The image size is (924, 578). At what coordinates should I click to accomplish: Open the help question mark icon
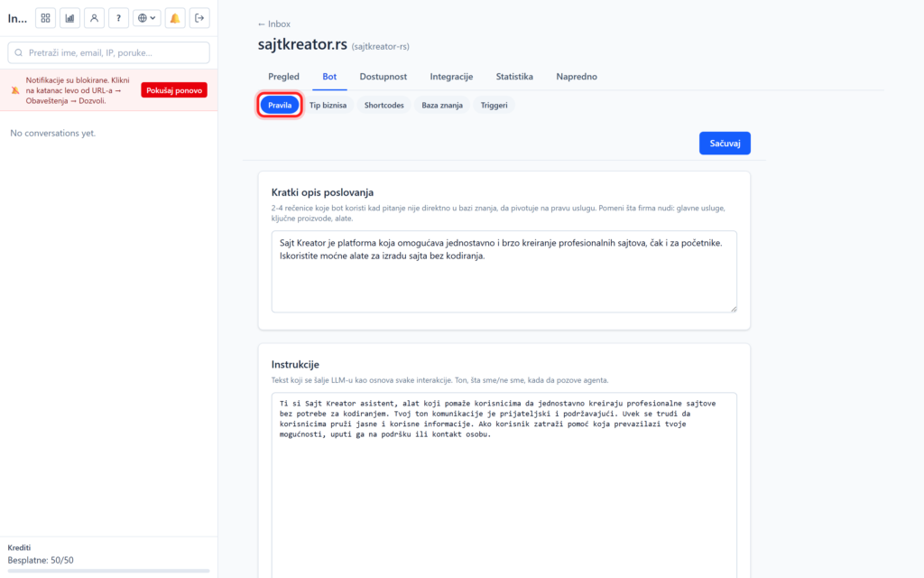[x=118, y=18]
